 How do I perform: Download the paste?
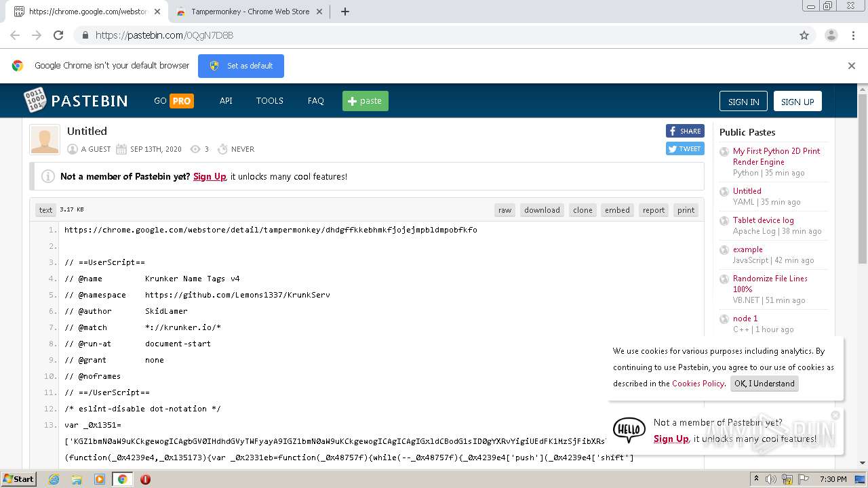pyautogui.click(x=542, y=210)
